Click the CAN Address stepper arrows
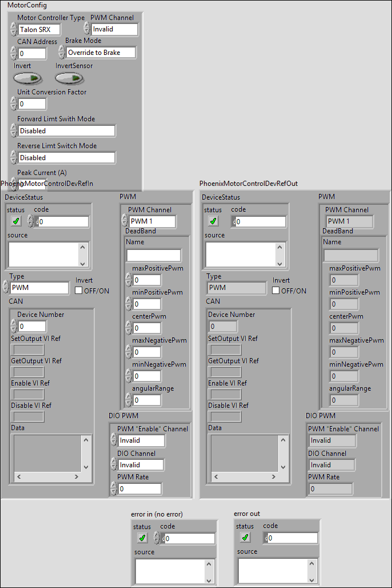This screenshot has height=588, width=392. [14, 53]
